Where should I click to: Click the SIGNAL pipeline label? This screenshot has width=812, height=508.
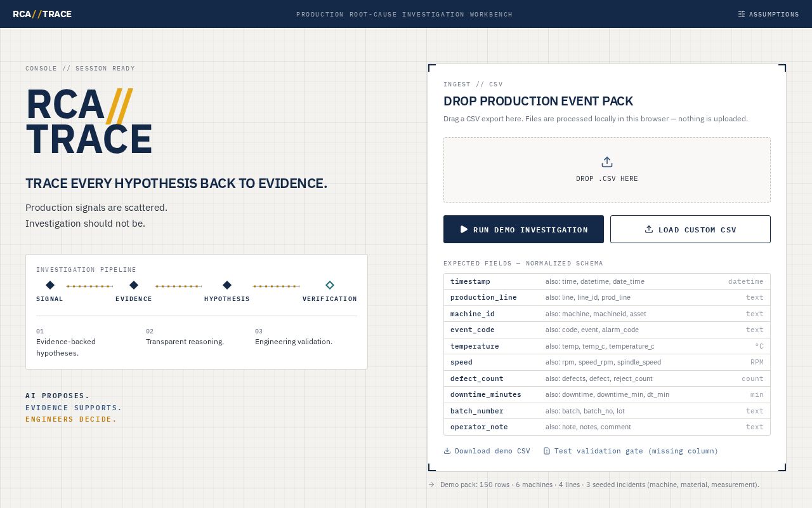point(49,299)
